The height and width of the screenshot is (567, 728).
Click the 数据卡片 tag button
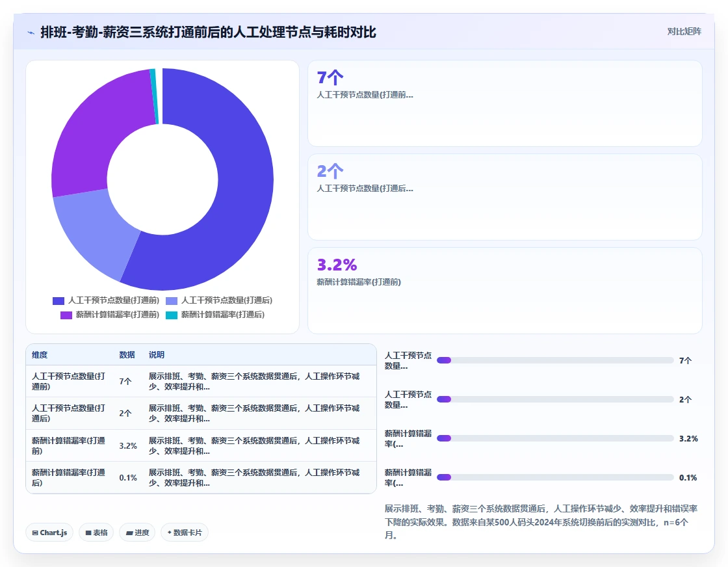(185, 533)
